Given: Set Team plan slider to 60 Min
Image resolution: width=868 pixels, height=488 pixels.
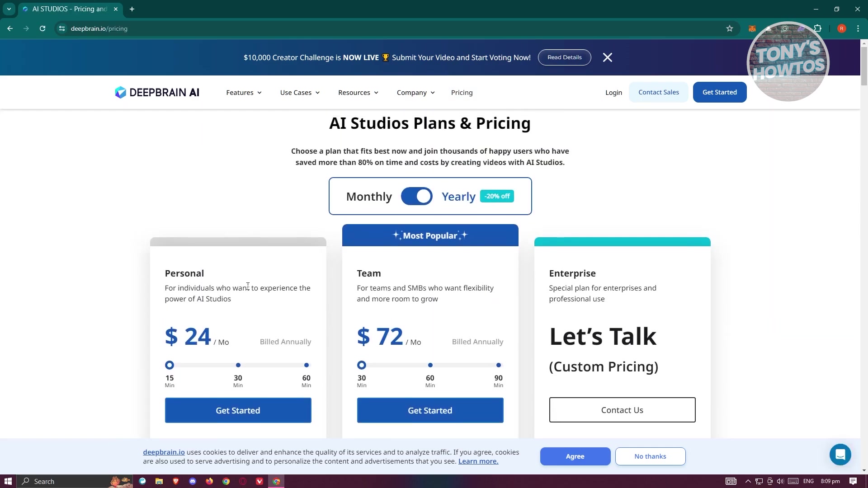Looking at the screenshot, I should [x=430, y=365].
